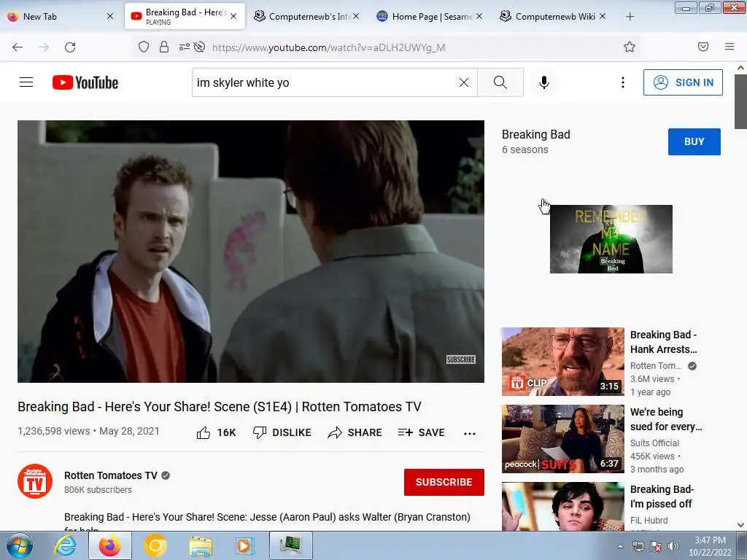Save page to Pocket
Image resolution: width=747 pixels, height=560 pixels.
703,47
